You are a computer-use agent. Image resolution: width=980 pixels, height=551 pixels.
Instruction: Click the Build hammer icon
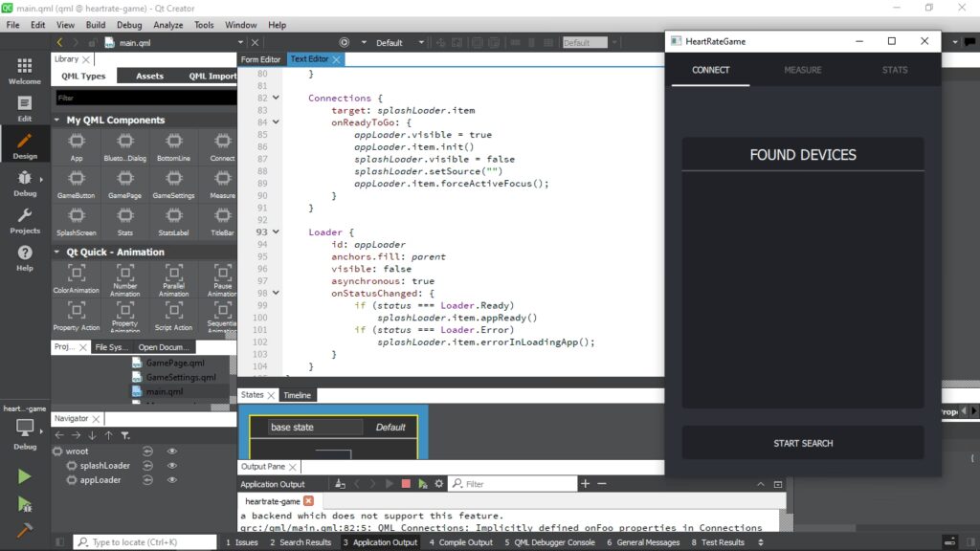[x=24, y=529]
